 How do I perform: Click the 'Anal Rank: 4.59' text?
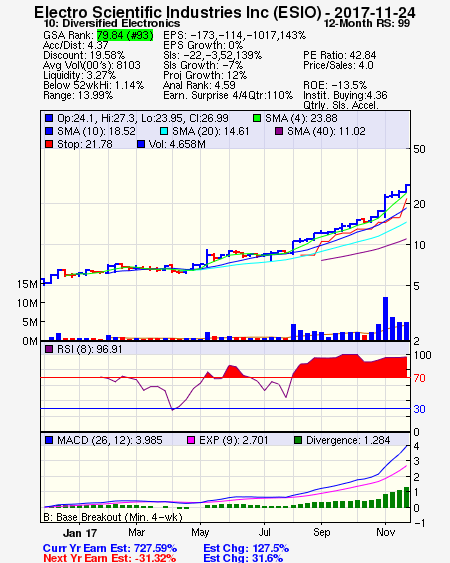pyautogui.click(x=199, y=85)
